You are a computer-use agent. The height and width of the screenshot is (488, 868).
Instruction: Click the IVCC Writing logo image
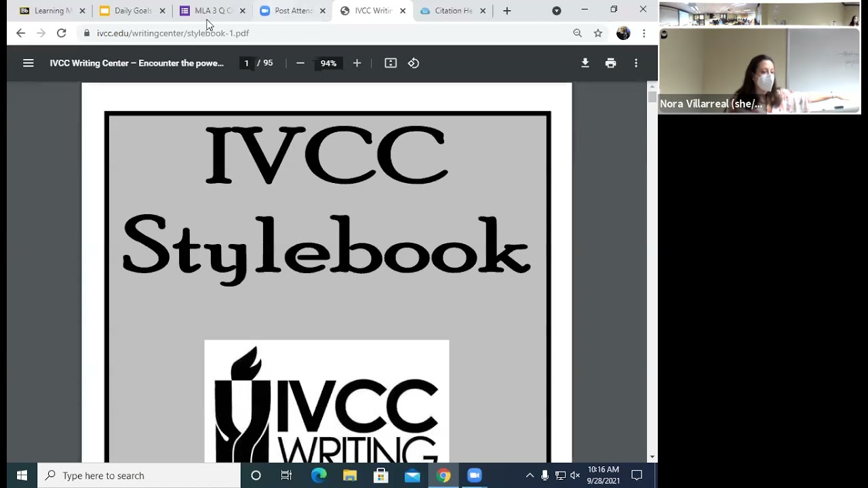click(x=326, y=401)
